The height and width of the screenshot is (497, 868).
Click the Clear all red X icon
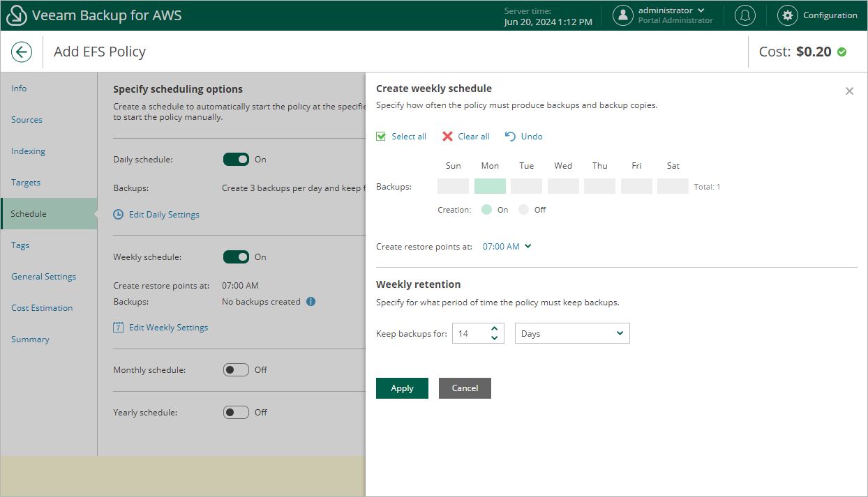coord(447,136)
